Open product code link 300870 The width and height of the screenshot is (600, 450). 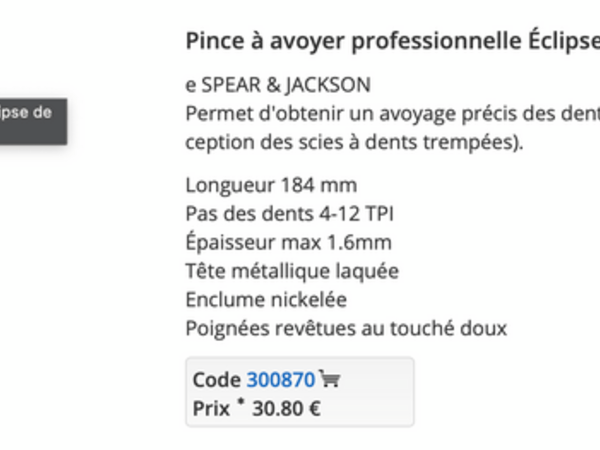[281, 380]
